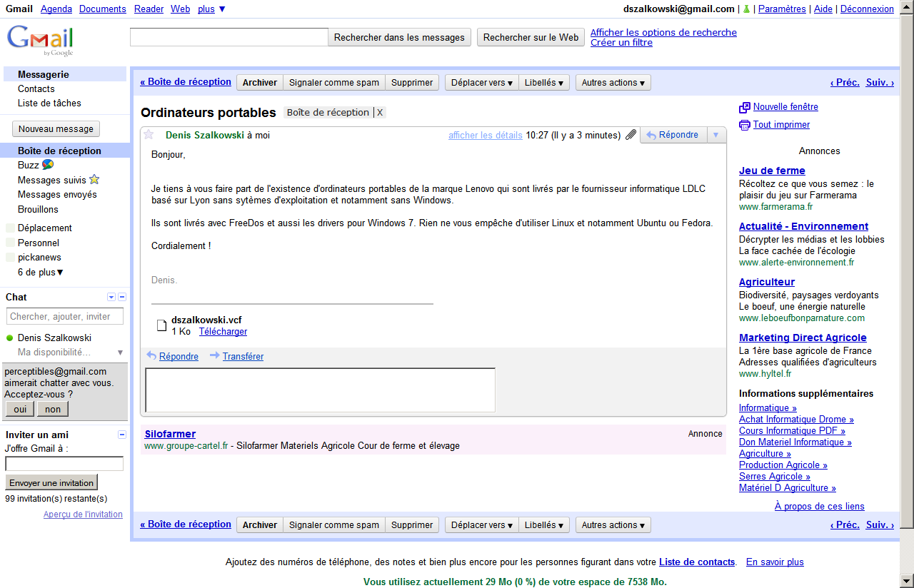Go to top Suiv. message link
The height and width of the screenshot is (588, 914).
click(880, 83)
